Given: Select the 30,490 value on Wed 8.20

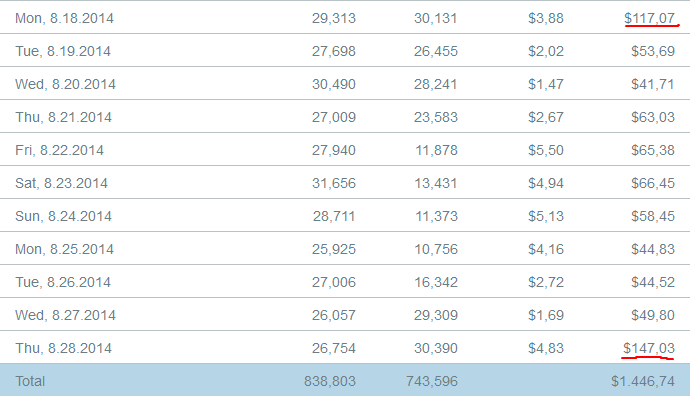Looking at the screenshot, I should pyautogui.click(x=334, y=84).
